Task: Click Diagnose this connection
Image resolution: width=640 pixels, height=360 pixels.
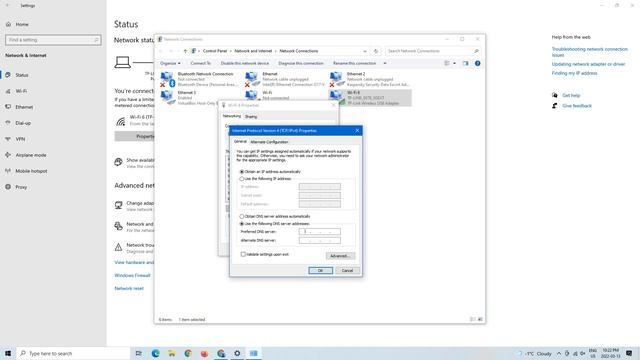Action: [301, 63]
